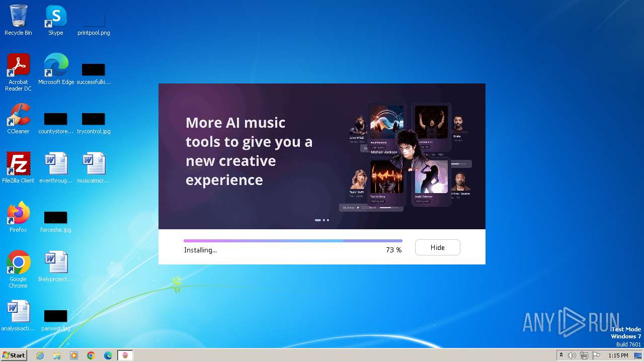This screenshot has width=644, height=362.
Task: Click the Hide button in the installer
Action: pos(437,247)
